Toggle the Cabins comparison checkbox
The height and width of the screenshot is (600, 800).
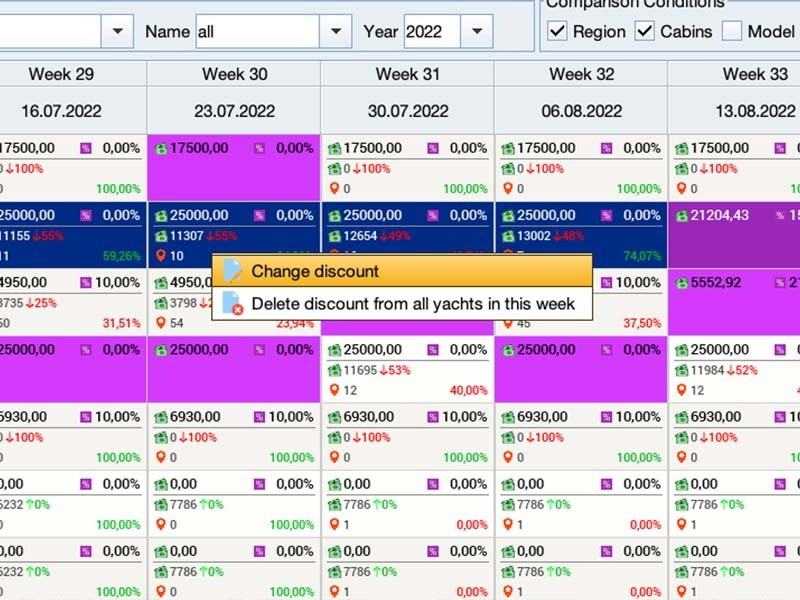point(645,31)
